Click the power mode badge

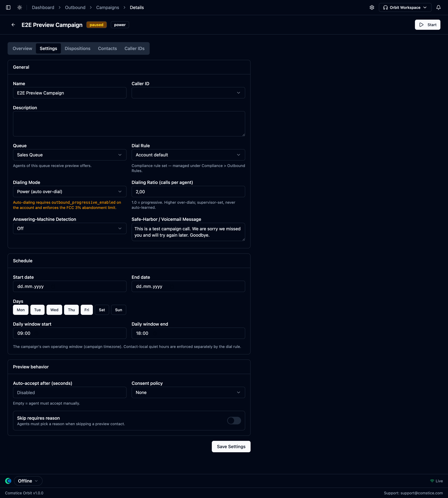click(x=120, y=25)
